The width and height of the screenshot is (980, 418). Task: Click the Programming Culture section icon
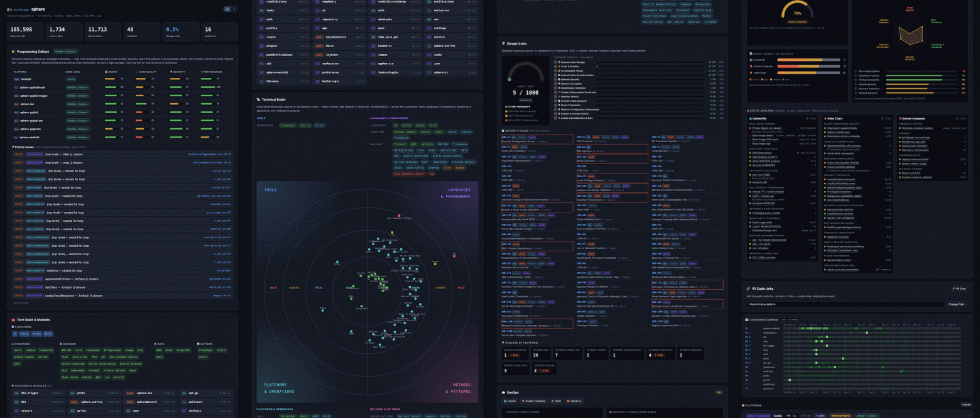point(13,52)
